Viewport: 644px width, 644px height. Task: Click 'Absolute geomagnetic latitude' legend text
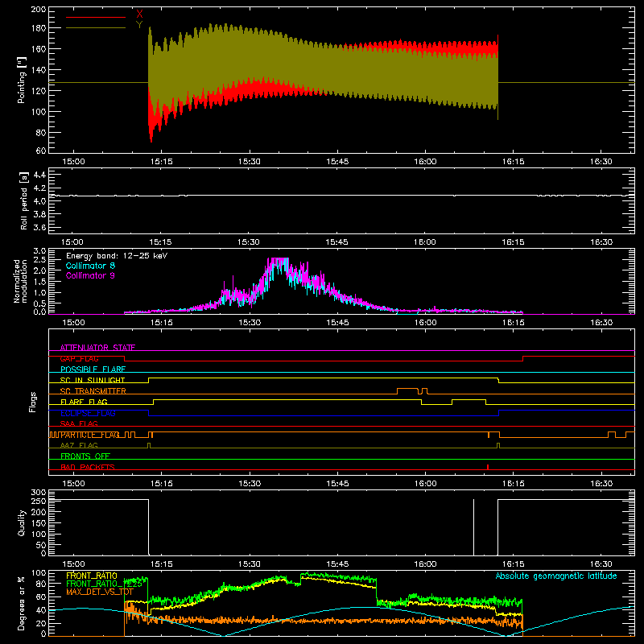[556, 576]
